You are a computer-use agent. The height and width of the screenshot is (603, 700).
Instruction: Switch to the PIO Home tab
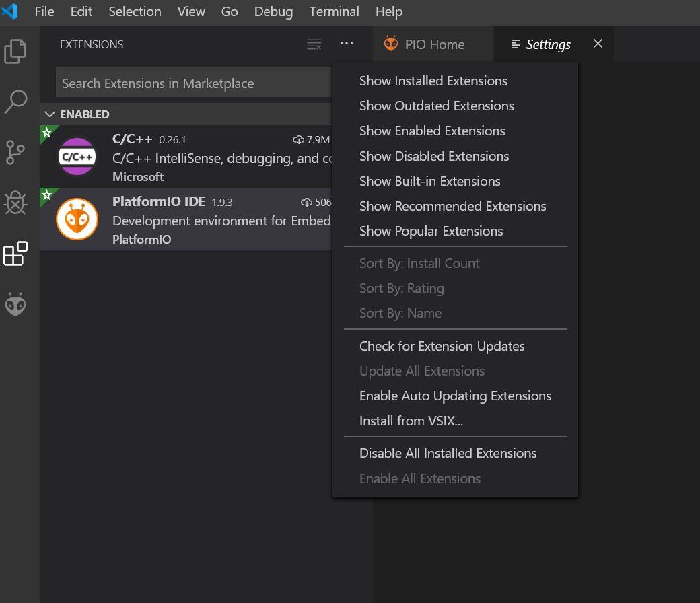[433, 44]
